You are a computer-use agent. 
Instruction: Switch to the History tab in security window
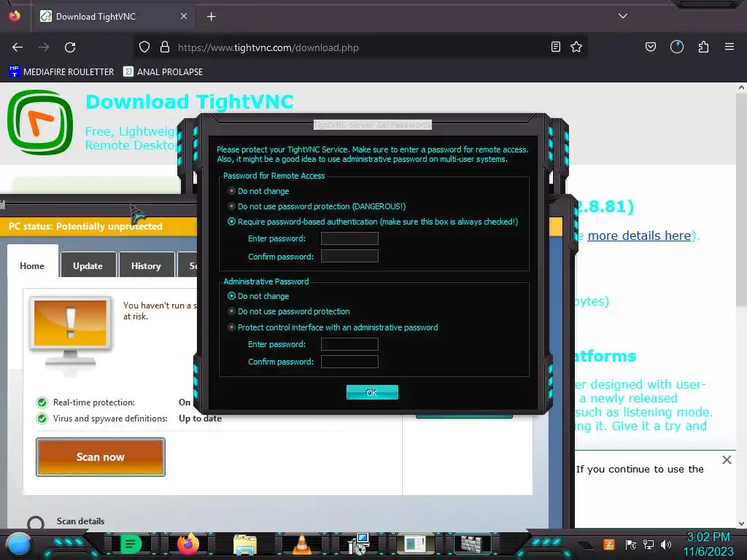point(146,265)
